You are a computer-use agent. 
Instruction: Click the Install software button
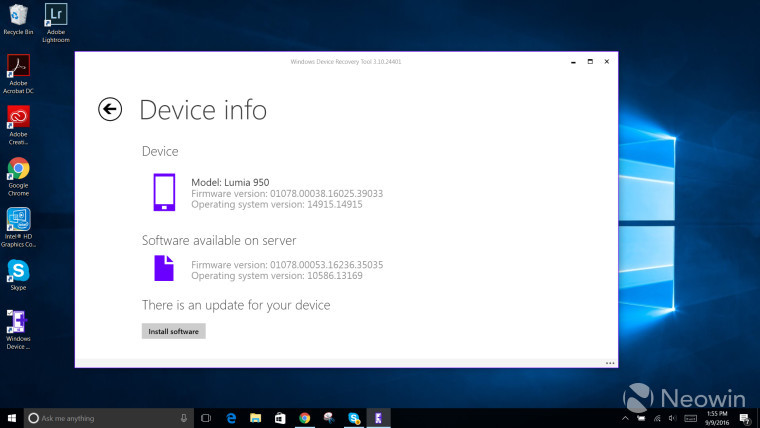pos(174,331)
